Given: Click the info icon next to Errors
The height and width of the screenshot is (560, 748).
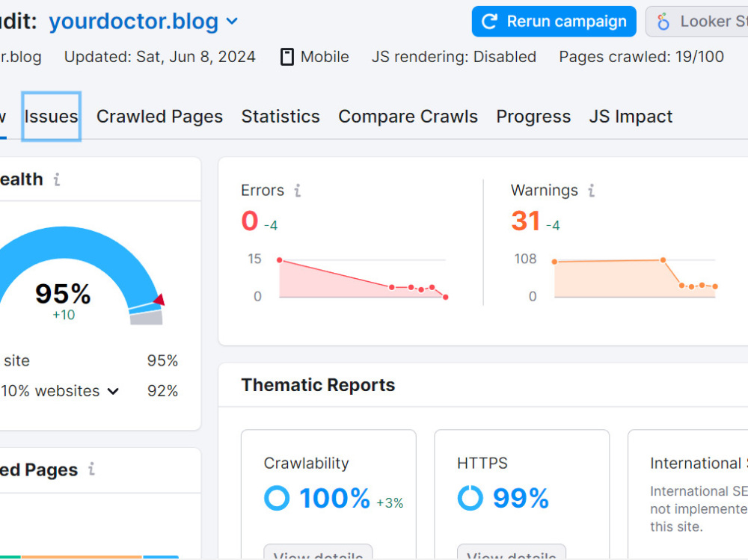Looking at the screenshot, I should (297, 191).
